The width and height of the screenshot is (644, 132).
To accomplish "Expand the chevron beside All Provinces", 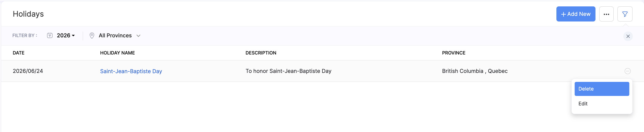I will click(x=138, y=36).
